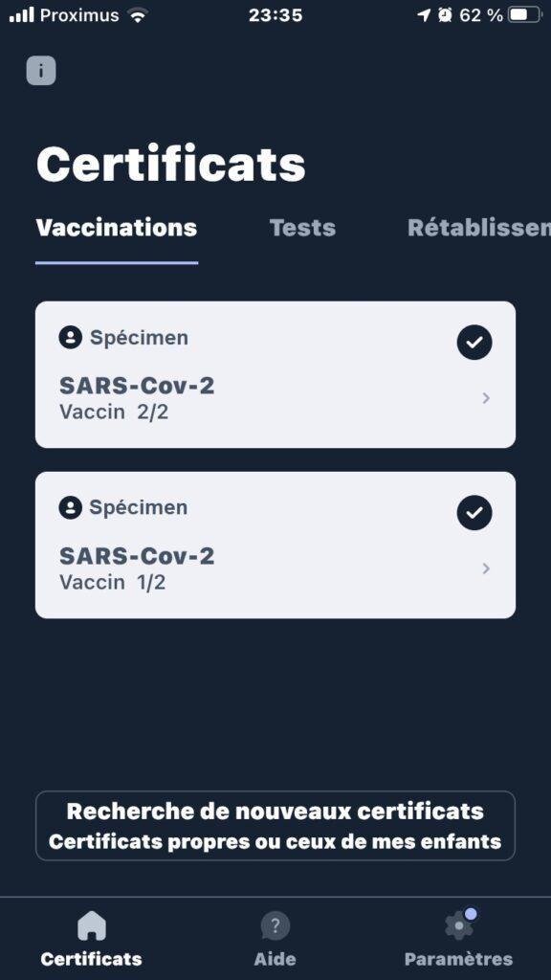Viewport: 551px width, 980px height.
Task: Tap Recherche de nouveaux certificats button
Action: [275, 826]
